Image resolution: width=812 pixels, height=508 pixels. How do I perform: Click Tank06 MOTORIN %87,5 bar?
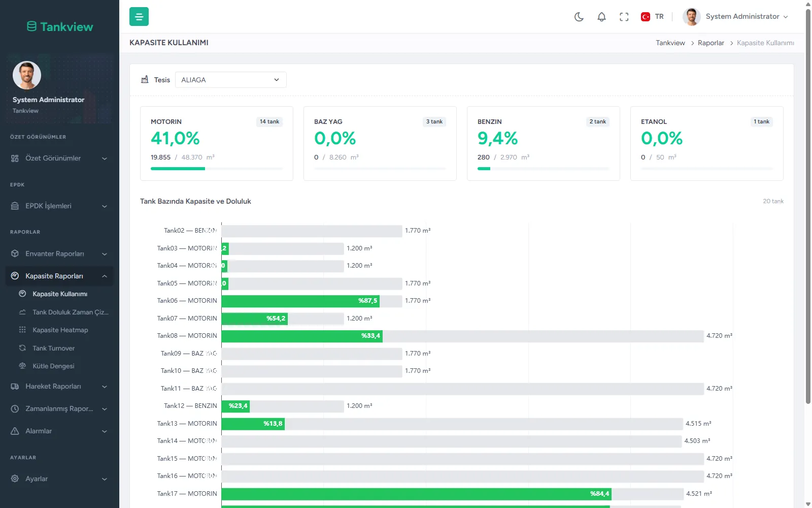300,301
